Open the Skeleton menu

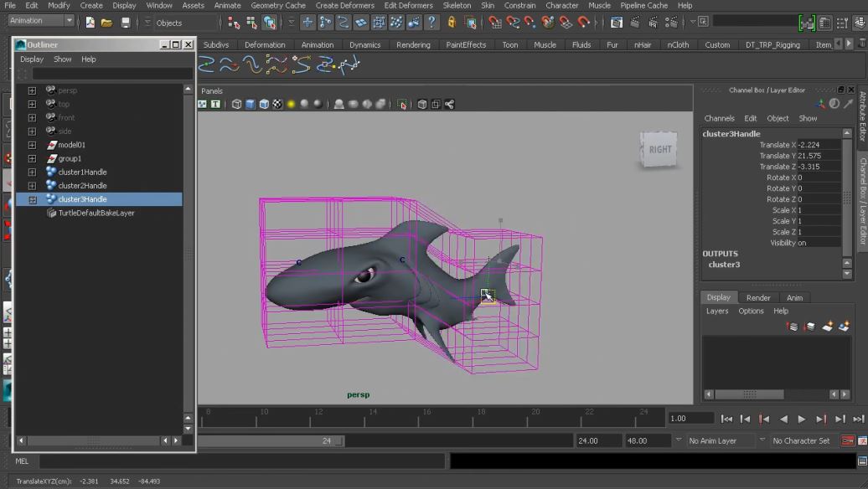(x=457, y=6)
